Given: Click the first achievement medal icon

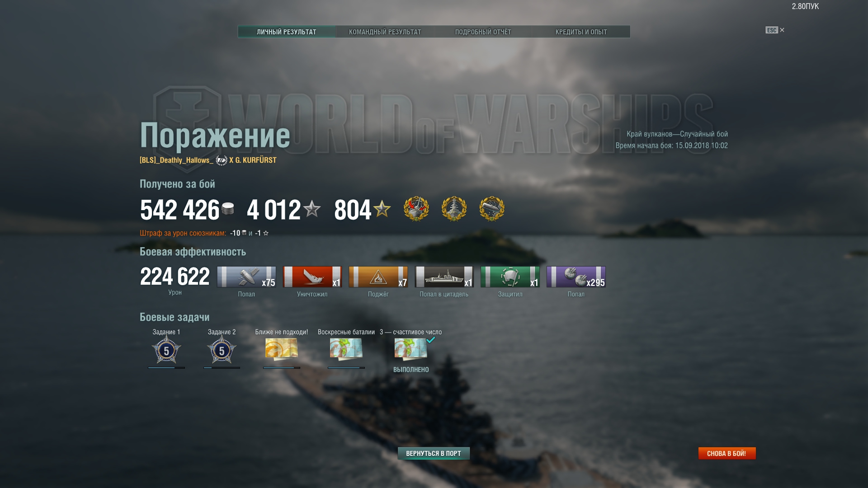Looking at the screenshot, I should [416, 209].
